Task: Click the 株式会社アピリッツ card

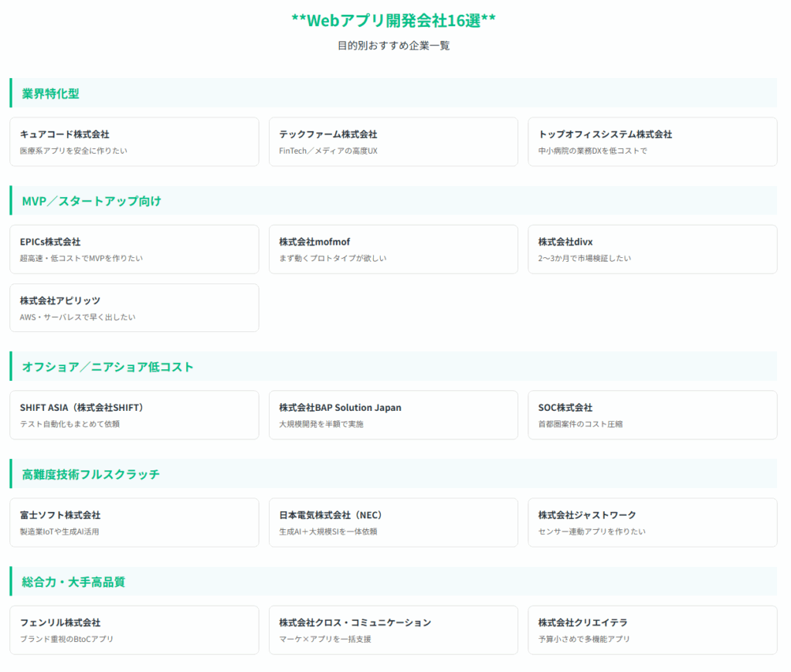Action: pyautogui.click(x=134, y=308)
